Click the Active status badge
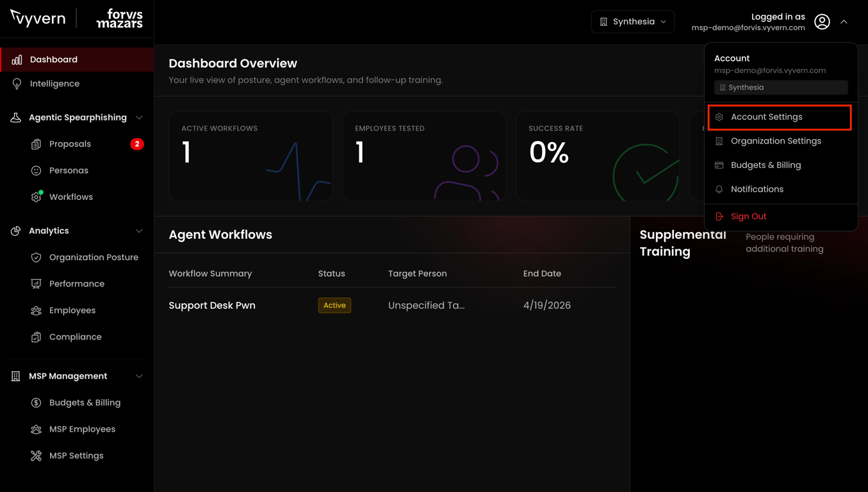The image size is (868, 492). 334,306
